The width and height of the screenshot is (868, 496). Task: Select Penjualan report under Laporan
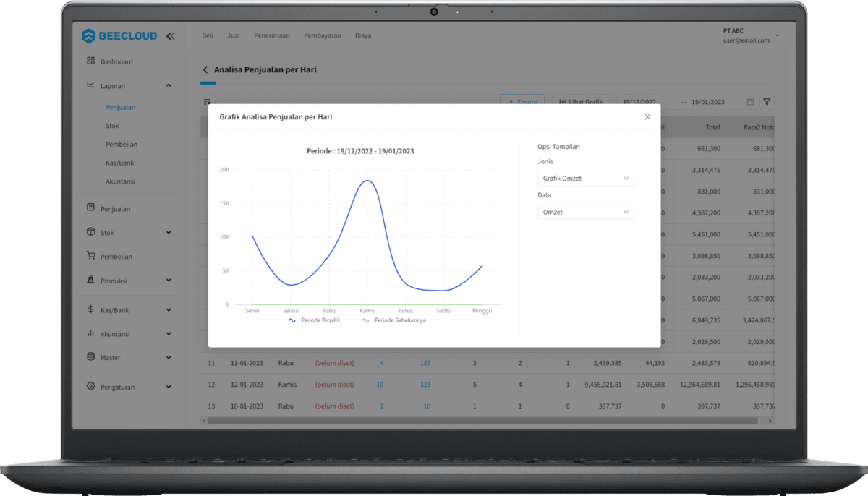(120, 107)
